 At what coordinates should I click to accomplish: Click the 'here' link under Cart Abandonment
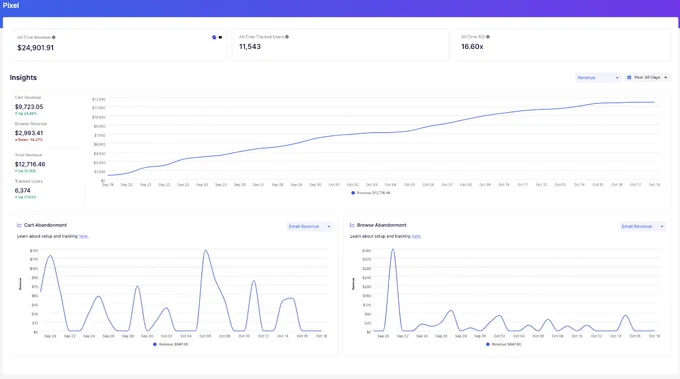click(83, 236)
